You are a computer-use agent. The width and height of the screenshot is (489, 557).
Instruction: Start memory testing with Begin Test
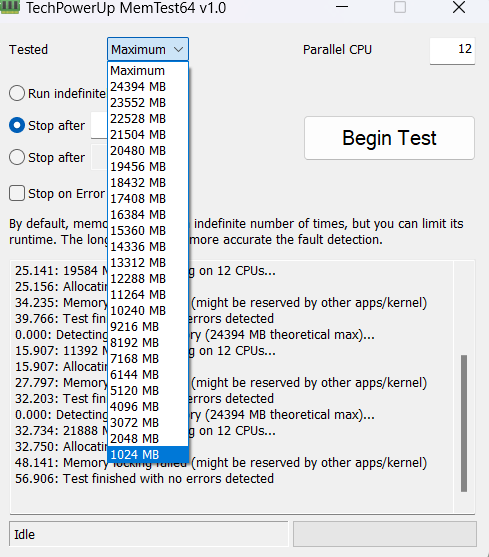(389, 138)
